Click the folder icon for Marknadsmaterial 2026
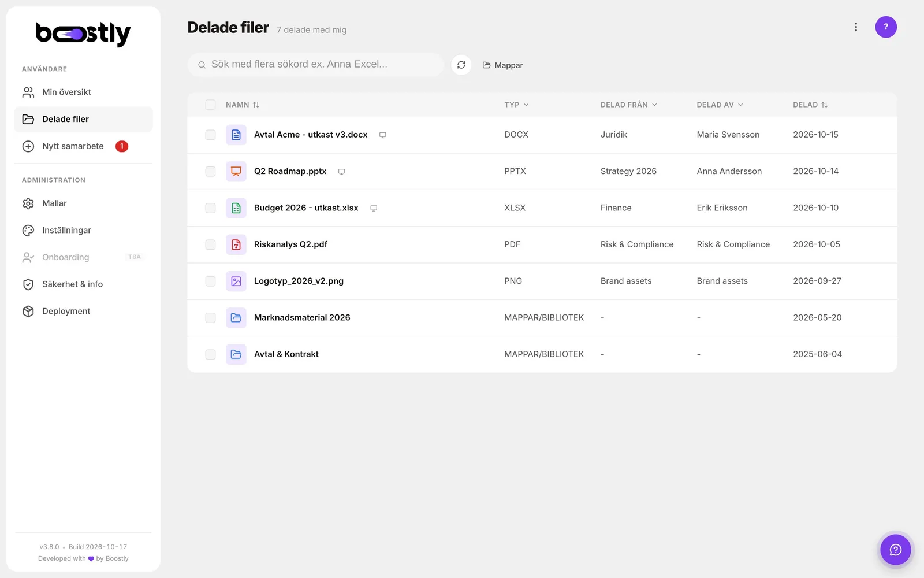Screen dimensions: 924x578 tap(236, 318)
